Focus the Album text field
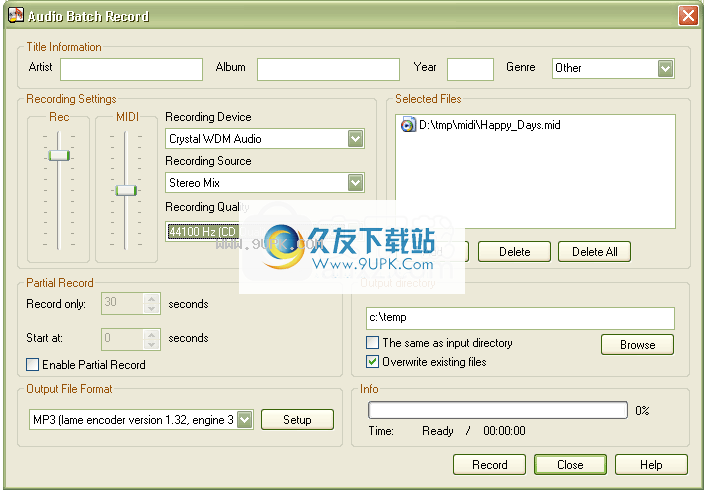The width and height of the screenshot is (704, 494). [328, 69]
